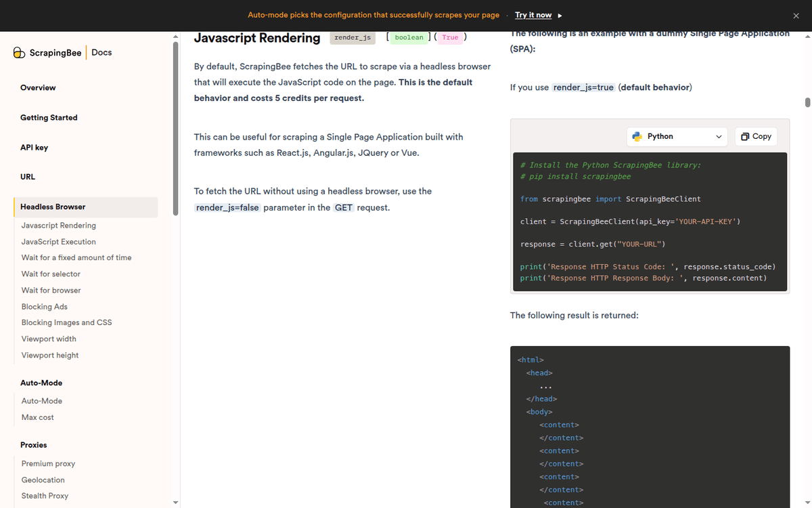
Task: Open the Stealth Proxy link
Action: click(45, 496)
